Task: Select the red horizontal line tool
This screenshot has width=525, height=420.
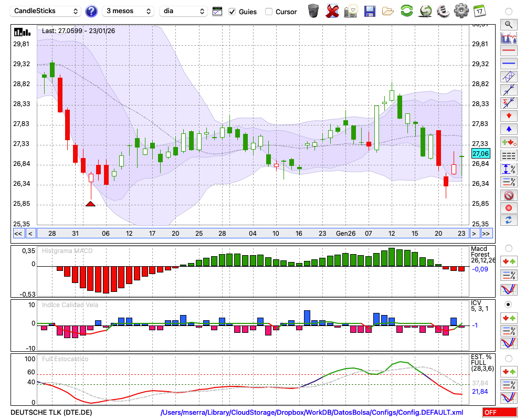Action: 509,50
